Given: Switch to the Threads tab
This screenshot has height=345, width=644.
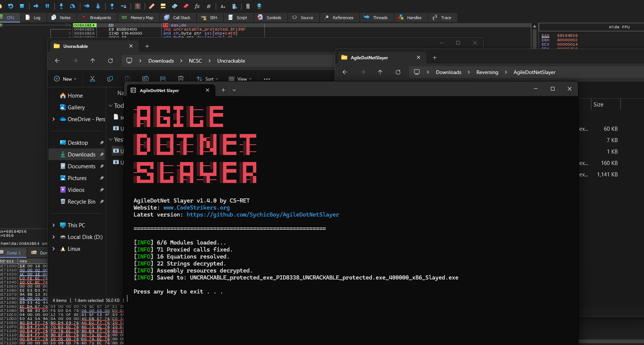Looking at the screenshot, I should (x=376, y=18).
